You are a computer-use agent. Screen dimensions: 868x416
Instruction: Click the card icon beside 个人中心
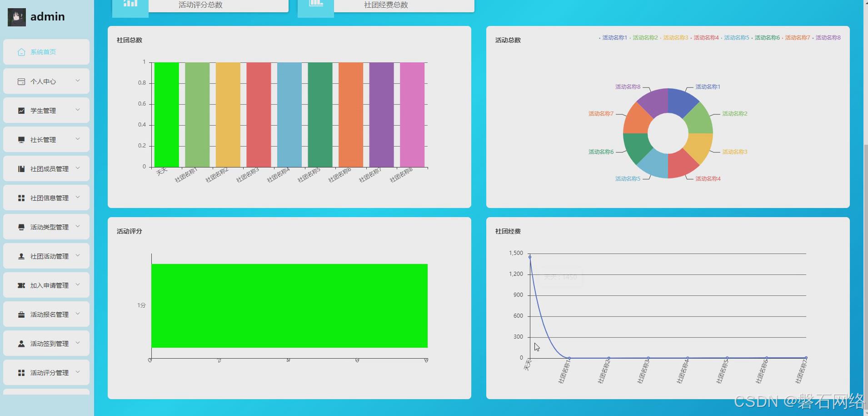(x=21, y=81)
